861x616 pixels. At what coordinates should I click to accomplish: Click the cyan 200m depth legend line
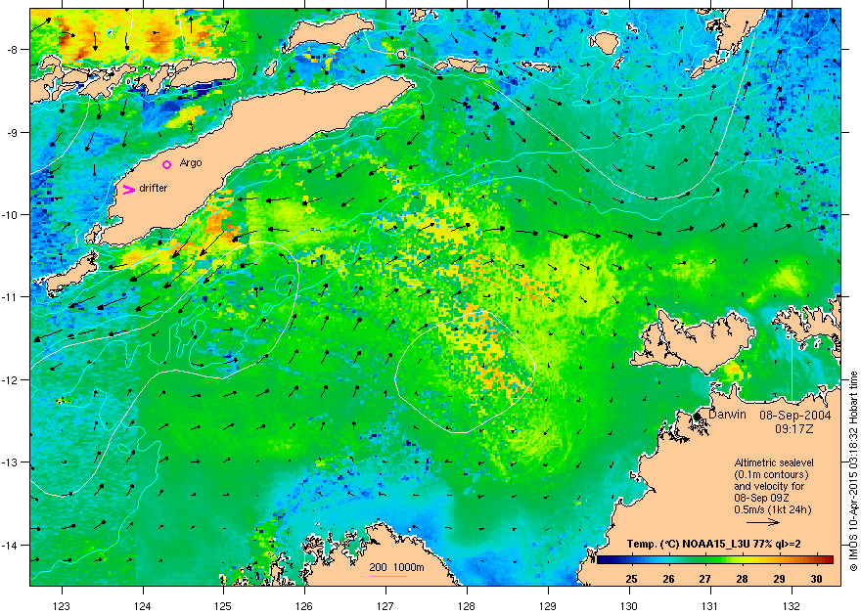coord(388,576)
